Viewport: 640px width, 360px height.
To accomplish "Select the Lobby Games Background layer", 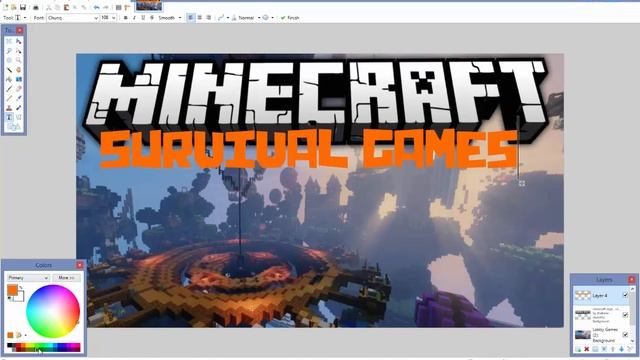I will coord(601,335).
